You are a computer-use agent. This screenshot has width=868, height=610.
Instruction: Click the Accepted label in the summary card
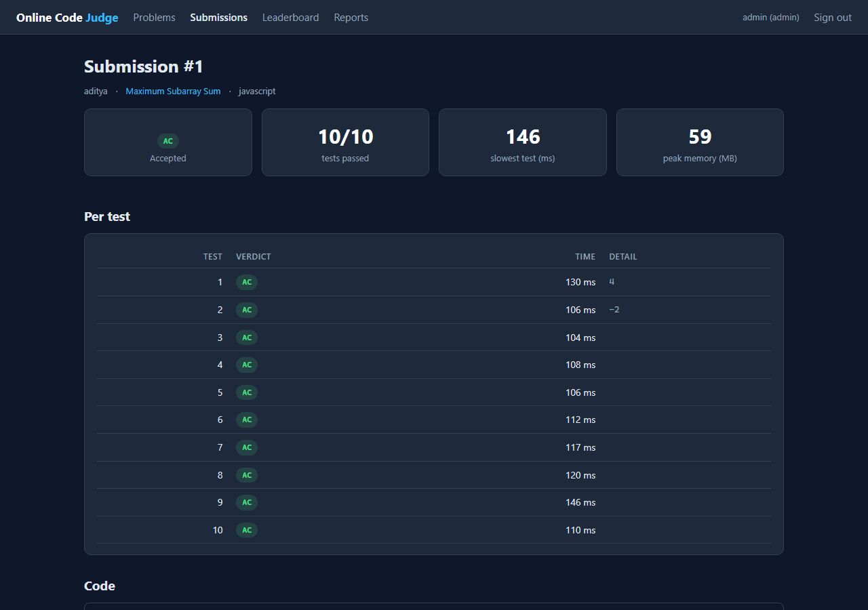(168, 159)
